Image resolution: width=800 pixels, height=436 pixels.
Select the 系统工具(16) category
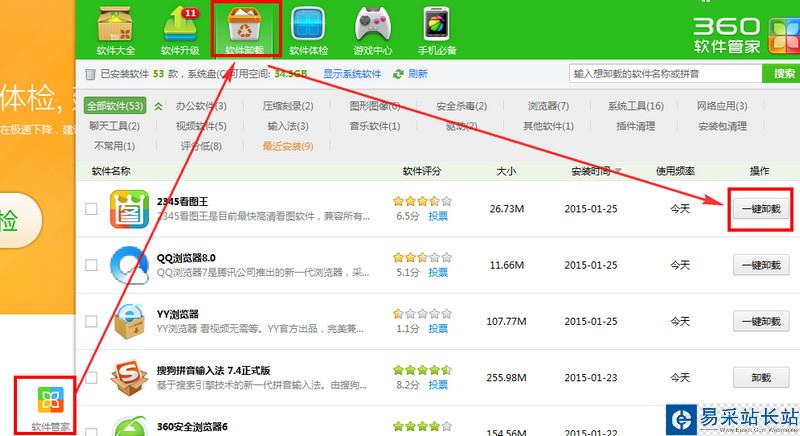pos(635,106)
